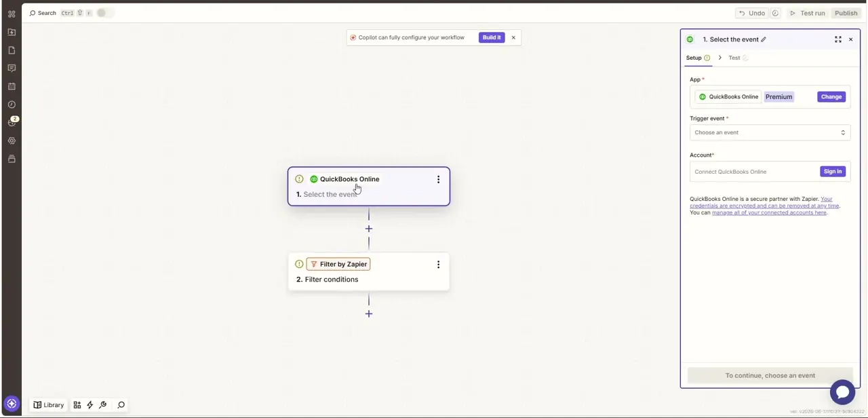This screenshot has height=418, width=868.
Task: Open the Trigger event dropdown
Action: (x=770, y=132)
